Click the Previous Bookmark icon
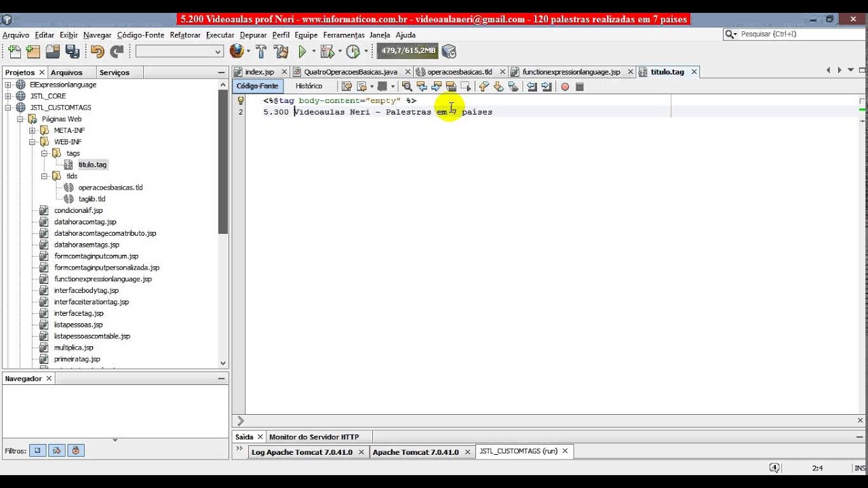 tap(484, 87)
